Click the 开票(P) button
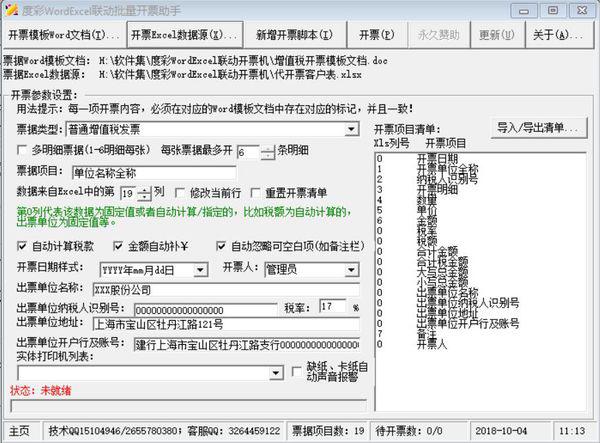 click(x=377, y=35)
